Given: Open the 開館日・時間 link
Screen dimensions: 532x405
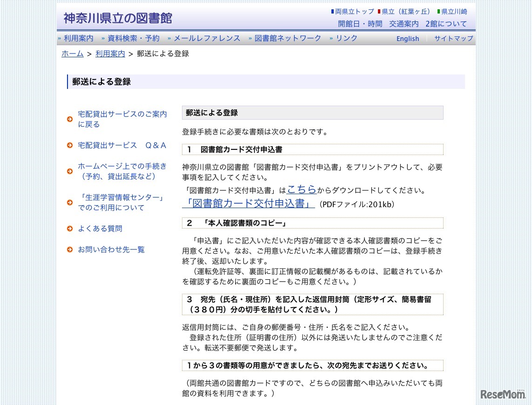Looking at the screenshot, I should [x=360, y=24].
